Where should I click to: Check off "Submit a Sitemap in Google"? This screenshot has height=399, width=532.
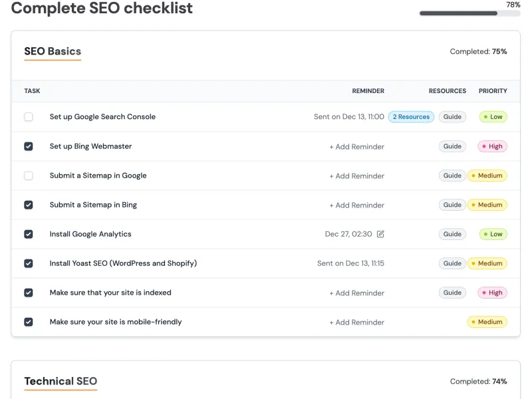point(29,176)
